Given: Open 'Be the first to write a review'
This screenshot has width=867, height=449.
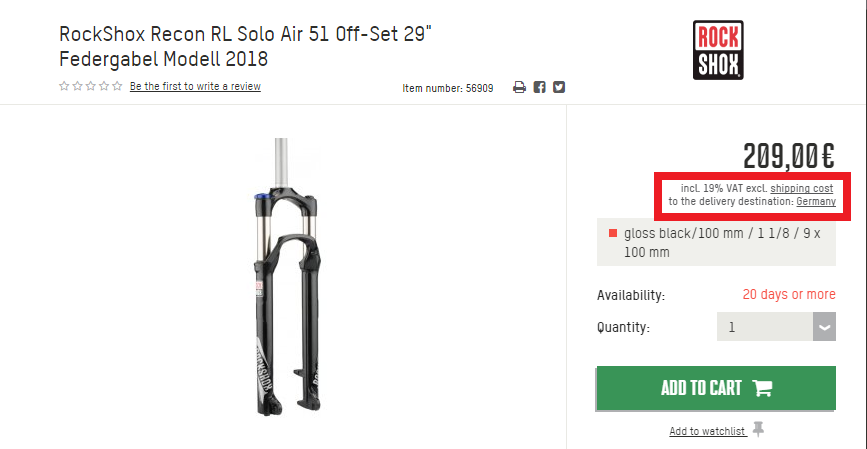Looking at the screenshot, I should 195,86.
